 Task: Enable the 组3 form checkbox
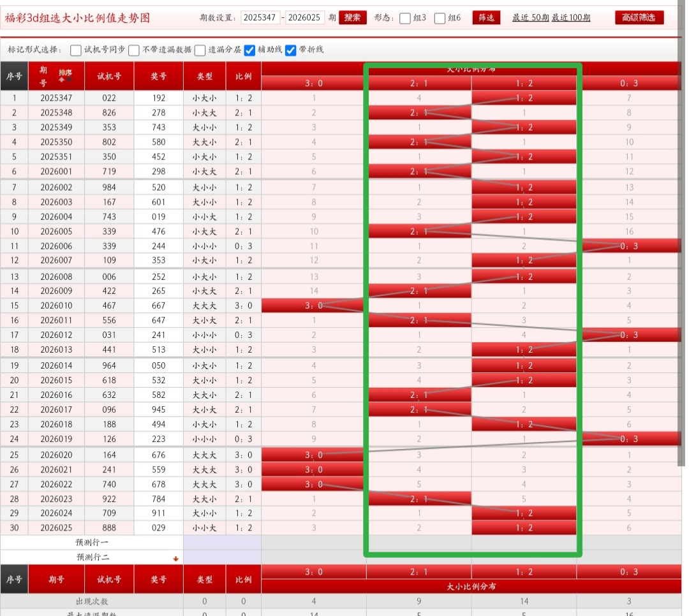(405, 18)
